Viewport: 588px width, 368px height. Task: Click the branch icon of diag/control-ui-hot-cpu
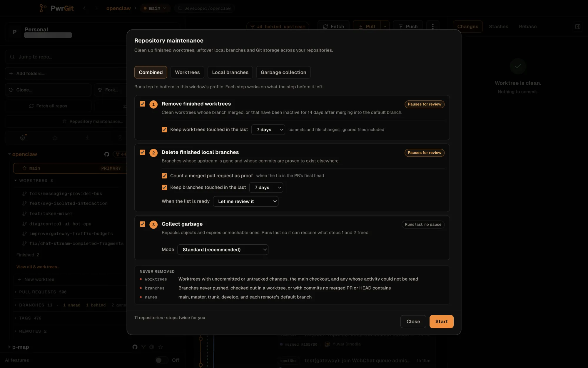(x=25, y=224)
